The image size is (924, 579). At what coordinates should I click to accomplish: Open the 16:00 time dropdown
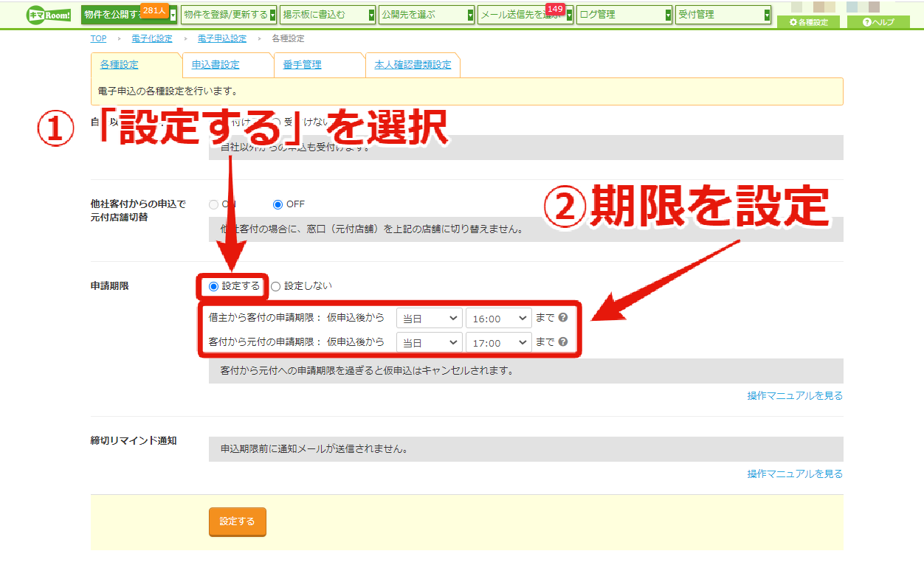[498, 319]
